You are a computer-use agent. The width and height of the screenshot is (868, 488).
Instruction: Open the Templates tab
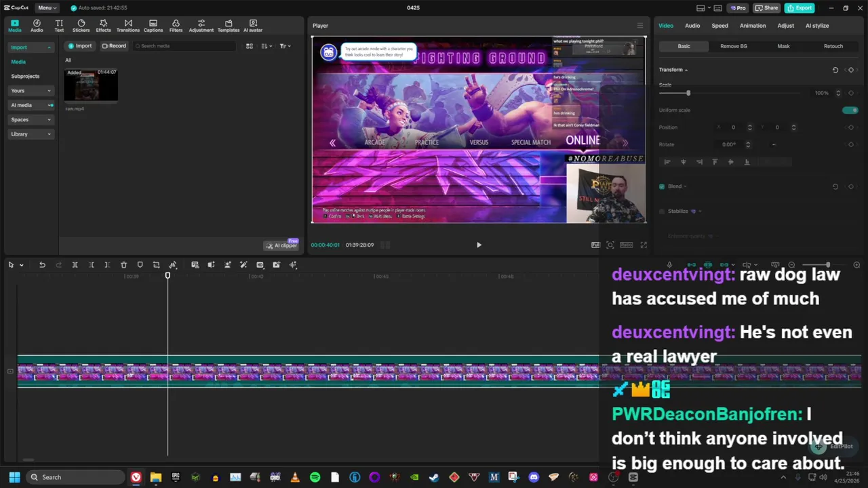pos(229,26)
